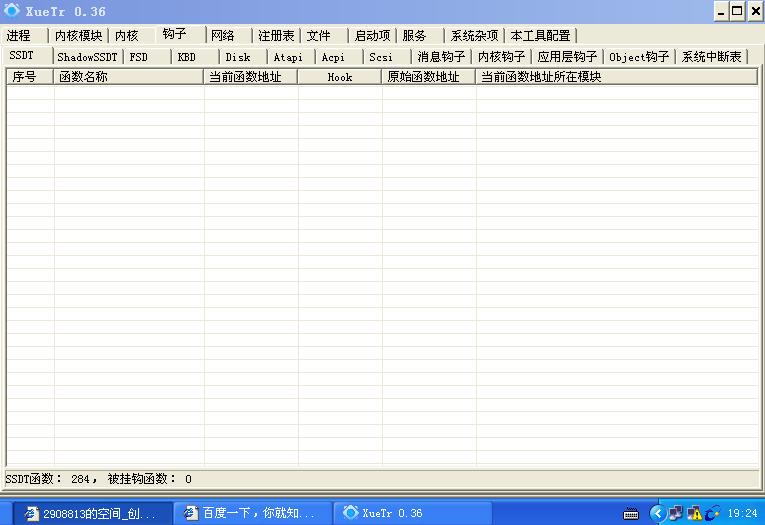Open the 本工具配置 tab
Viewport: 765px width, 525px height.
click(540, 36)
